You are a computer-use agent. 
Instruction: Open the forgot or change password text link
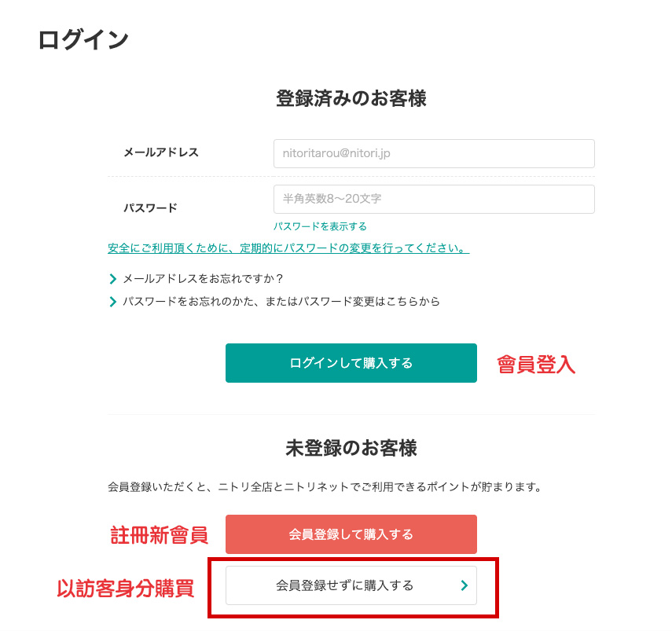(x=281, y=301)
